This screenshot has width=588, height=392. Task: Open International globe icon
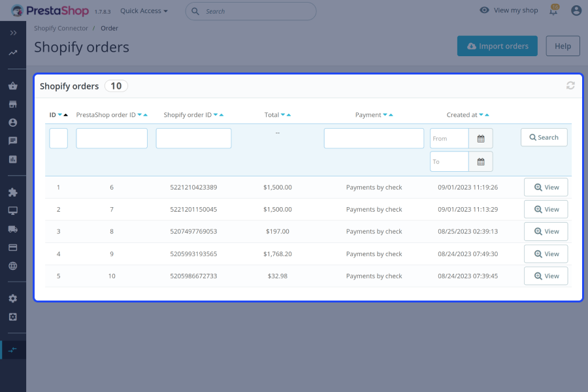click(13, 266)
